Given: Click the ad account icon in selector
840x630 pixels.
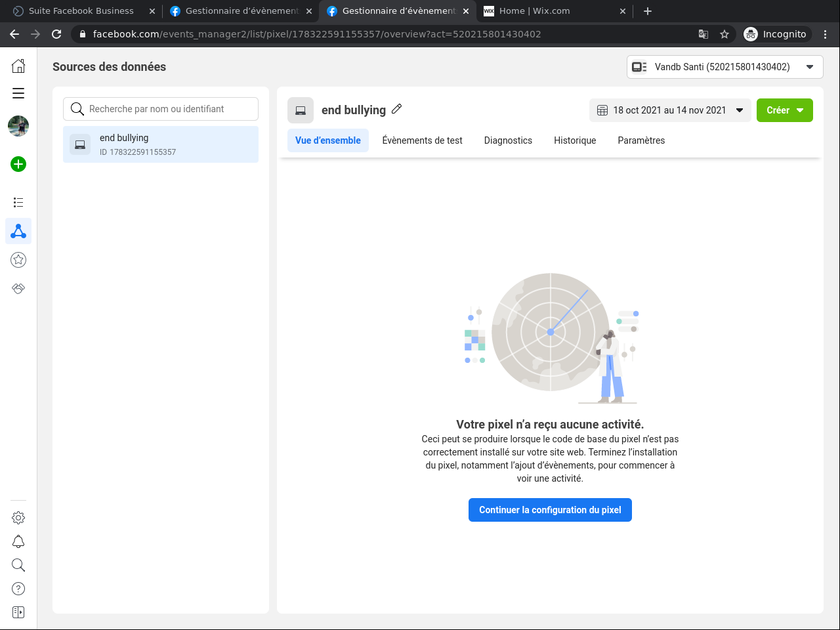Looking at the screenshot, I should [x=639, y=67].
